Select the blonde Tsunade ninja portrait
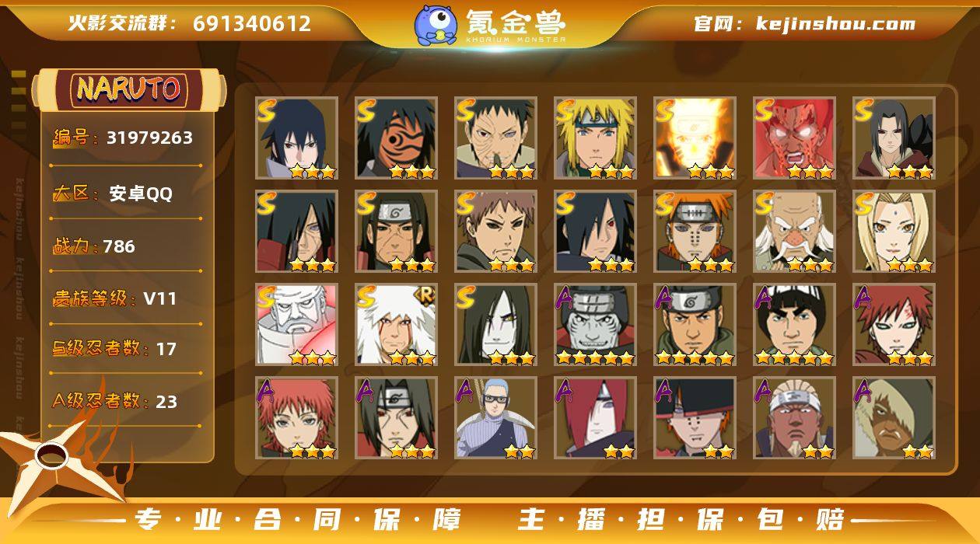This screenshot has height=544, width=980. click(894, 232)
